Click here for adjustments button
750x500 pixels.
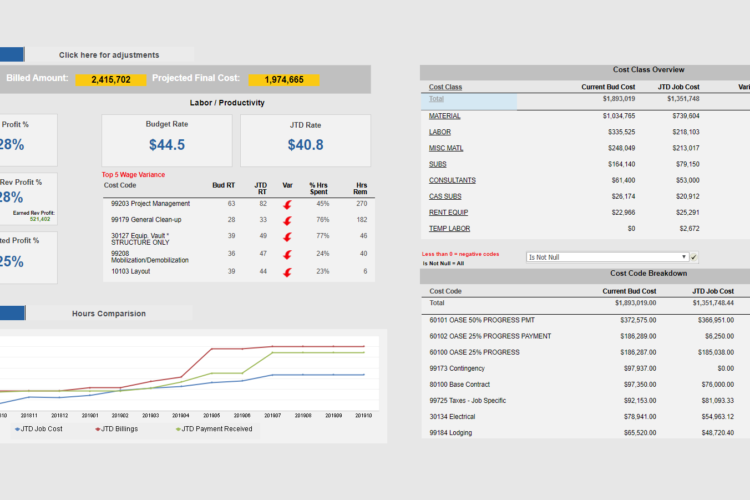(x=109, y=55)
